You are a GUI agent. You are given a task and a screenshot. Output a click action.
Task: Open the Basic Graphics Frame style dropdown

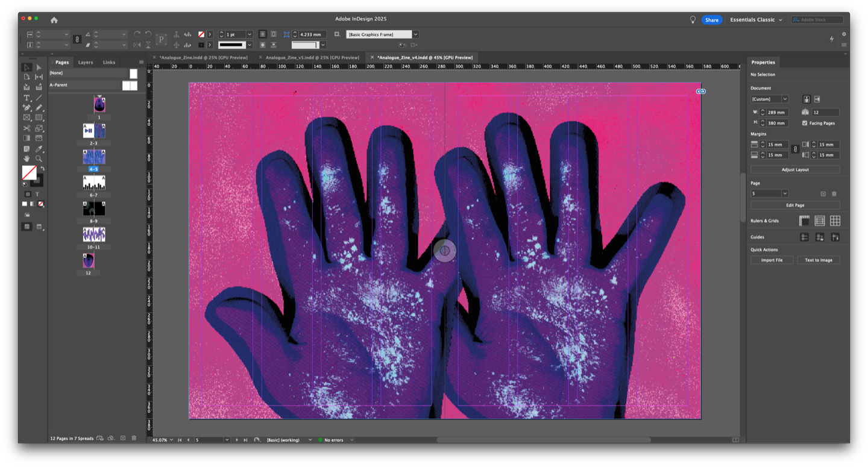(415, 34)
